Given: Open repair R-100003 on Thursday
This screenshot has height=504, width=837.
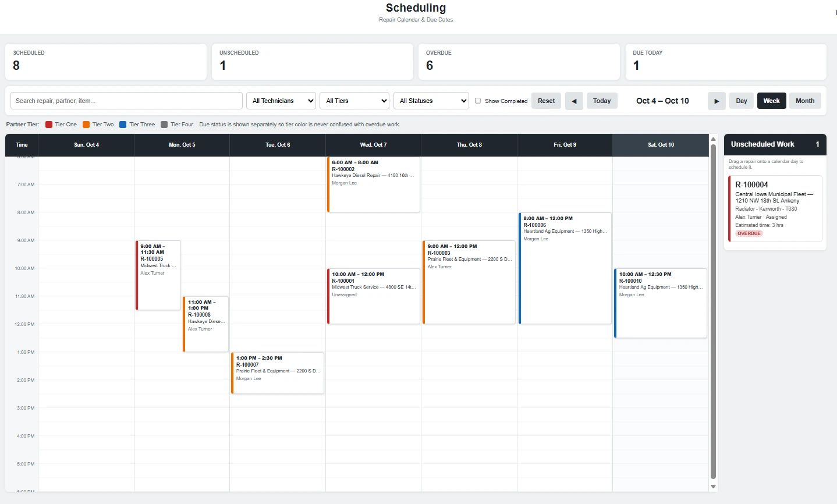Looking at the screenshot, I should coord(469,282).
